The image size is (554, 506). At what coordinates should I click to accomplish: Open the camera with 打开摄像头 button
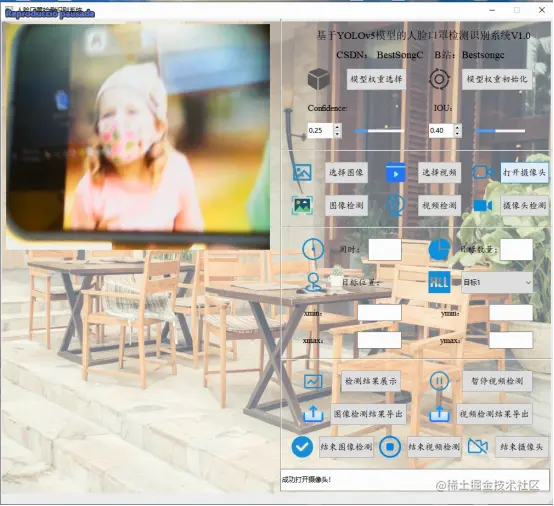(x=524, y=172)
